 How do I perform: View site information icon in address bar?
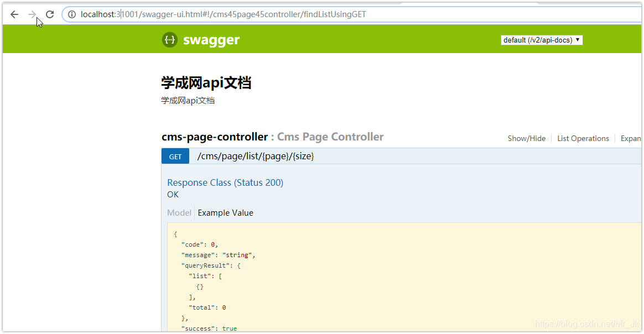72,14
